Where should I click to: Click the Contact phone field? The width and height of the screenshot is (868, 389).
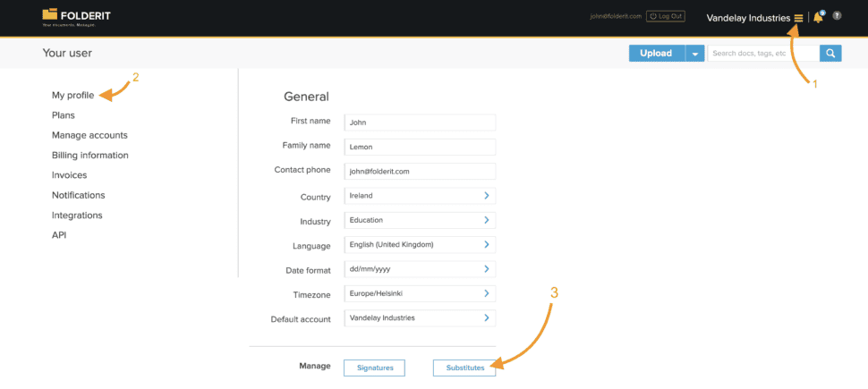(420, 171)
